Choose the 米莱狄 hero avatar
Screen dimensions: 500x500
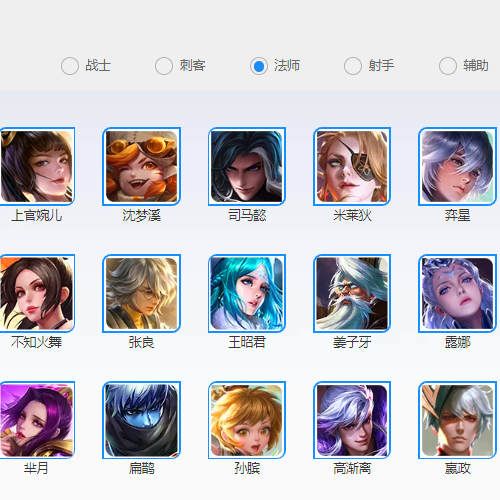click(352, 166)
